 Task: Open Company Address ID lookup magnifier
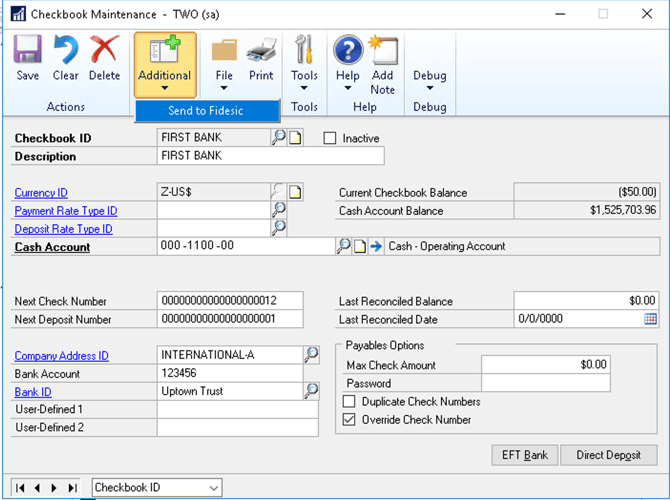click(311, 354)
